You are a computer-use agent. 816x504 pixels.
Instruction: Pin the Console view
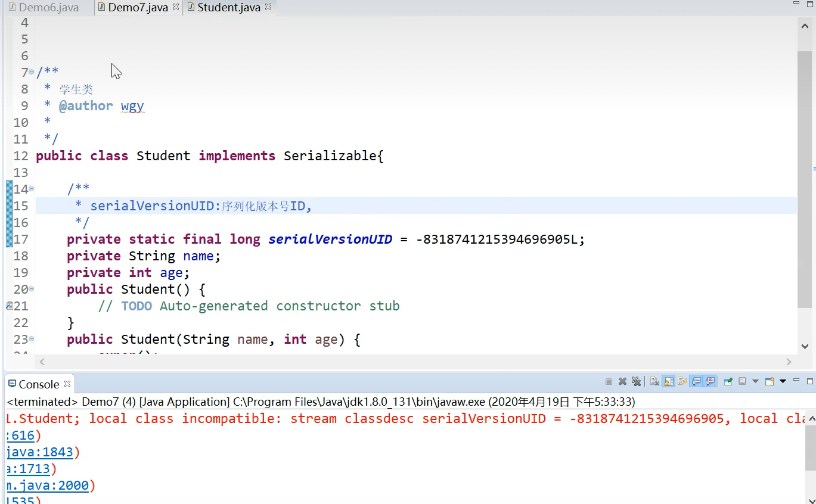(728, 381)
